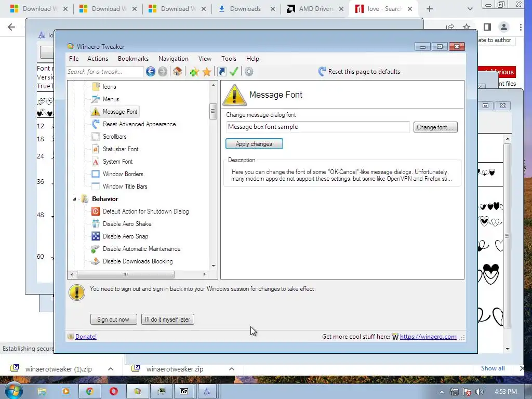532x399 pixels.
Task: Click the Message box font sample field
Action: point(318,127)
